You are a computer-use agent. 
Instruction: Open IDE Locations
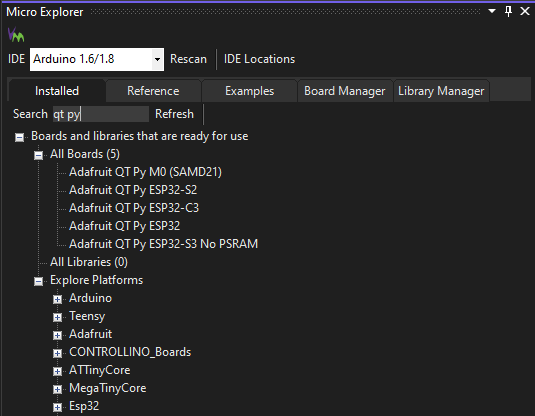[259, 59]
